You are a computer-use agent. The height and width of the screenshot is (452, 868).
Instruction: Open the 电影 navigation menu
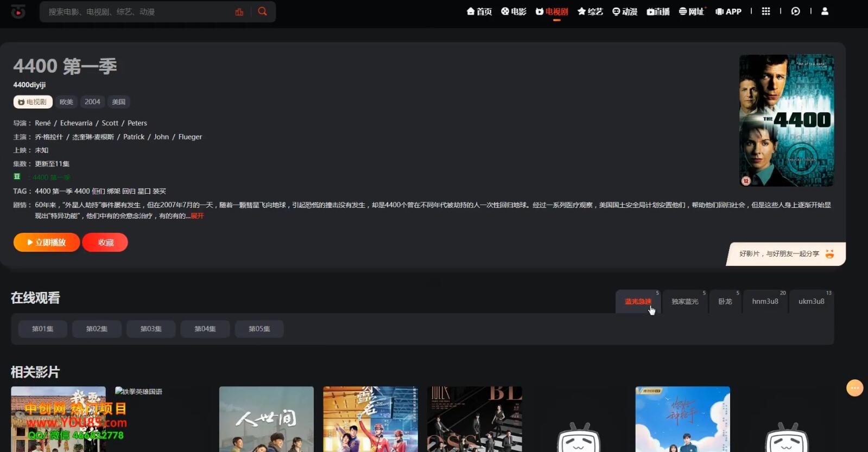514,11
